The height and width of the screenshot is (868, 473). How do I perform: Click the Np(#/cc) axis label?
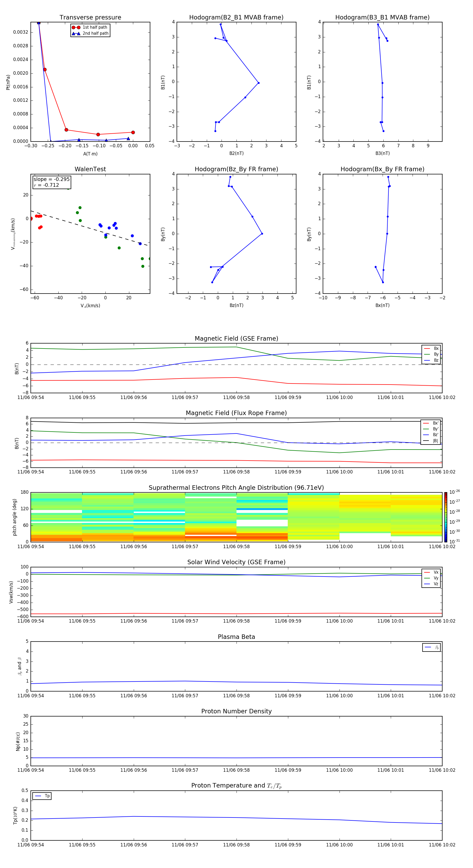point(18,741)
